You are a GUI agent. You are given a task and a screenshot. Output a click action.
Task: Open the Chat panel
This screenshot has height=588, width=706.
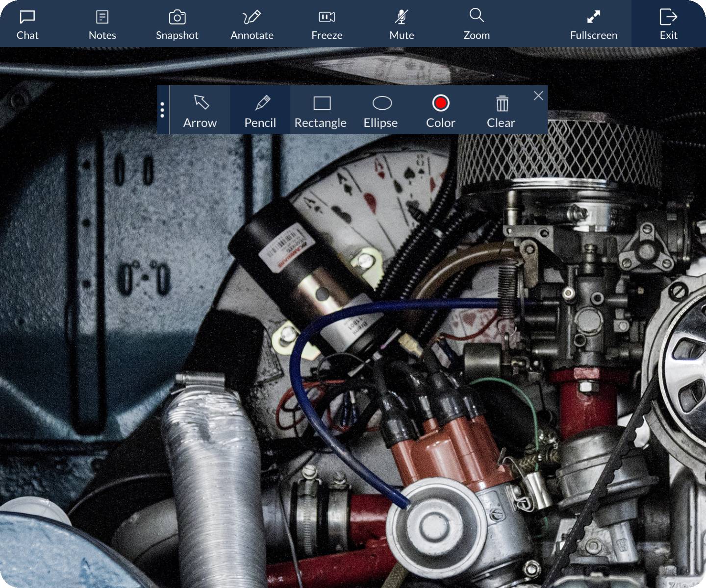27,24
